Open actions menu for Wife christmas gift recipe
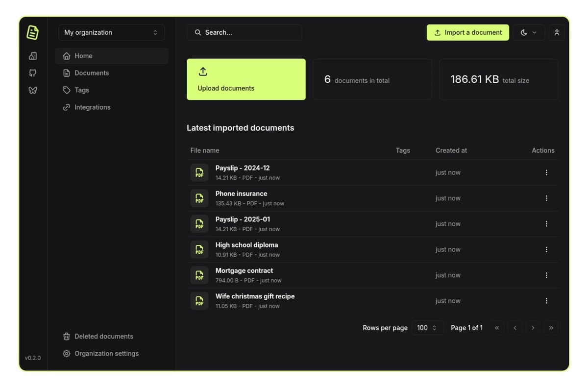This screenshot has height=387, width=588. (x=546, y=301)
